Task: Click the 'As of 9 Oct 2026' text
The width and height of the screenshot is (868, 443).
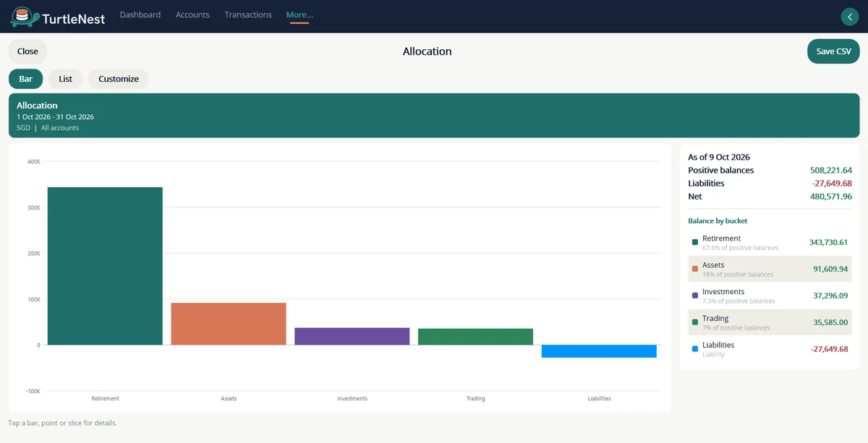Action: coord(719,157)
